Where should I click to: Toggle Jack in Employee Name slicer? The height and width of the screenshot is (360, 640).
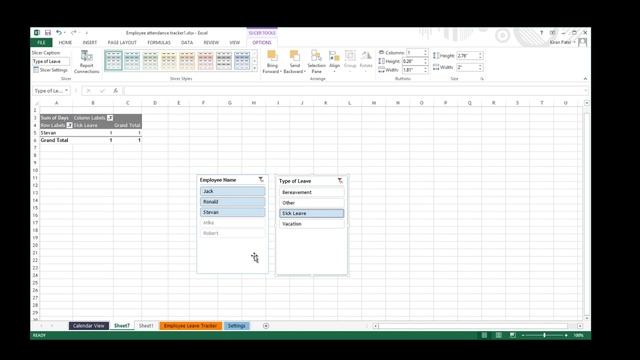coord(232,191)
